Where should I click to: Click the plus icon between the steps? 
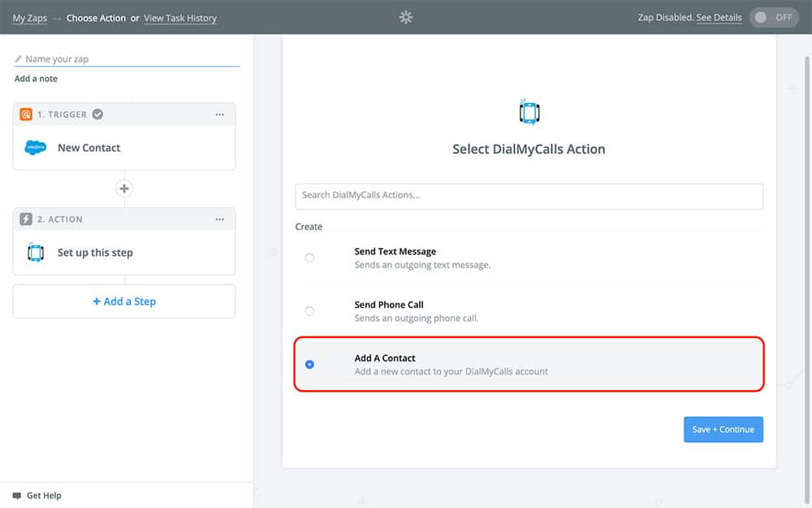click(124, 189)
